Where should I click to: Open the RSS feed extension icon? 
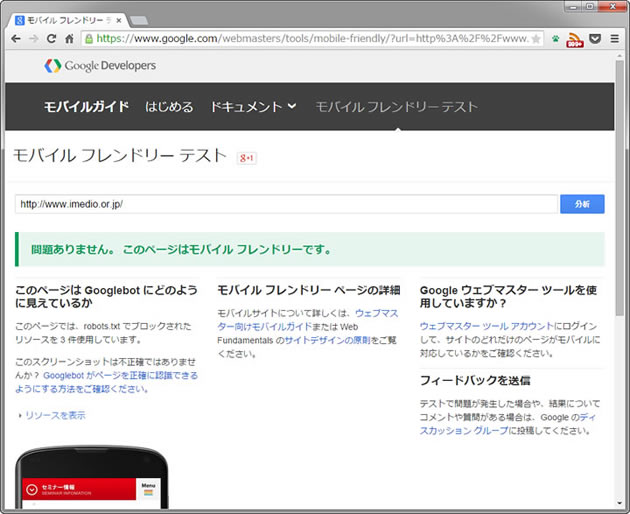point(575,39)
